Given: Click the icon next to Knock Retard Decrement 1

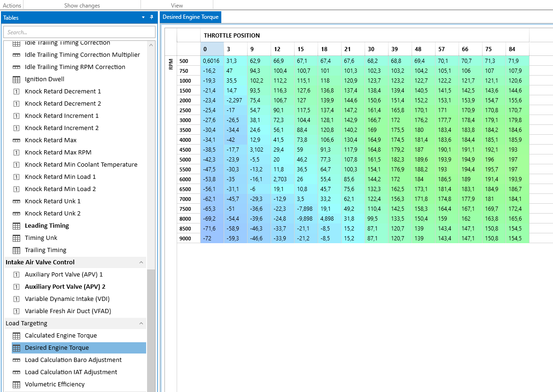Looking at the screenshot, I should (x=16, y=92).
